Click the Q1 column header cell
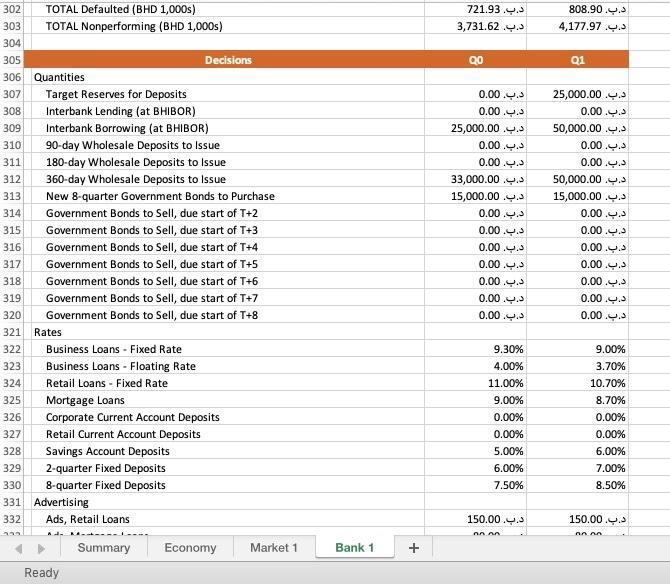 (578, 60)
